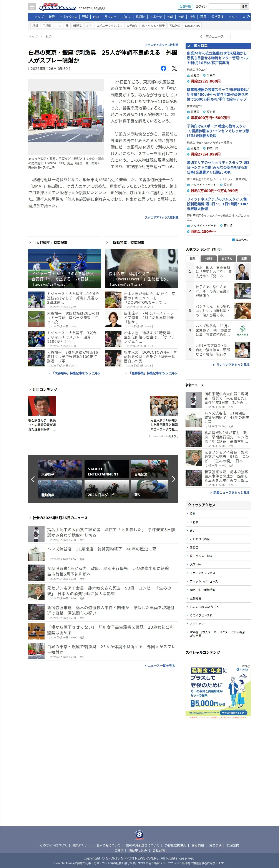Viewport: 279px width, 868px height.
Task: Go to previous slide in feature carousel
Action: point(33,479)
